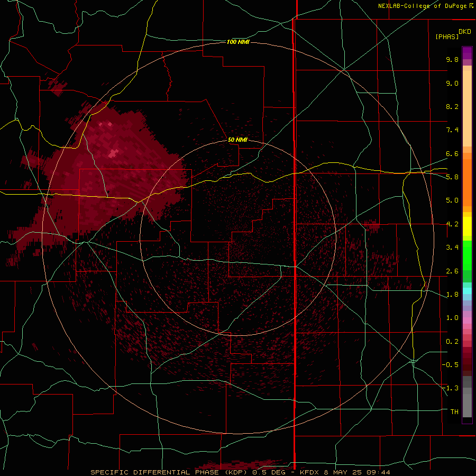
Task: Click the 0.2 legend value
Action: tap(452, 342)
